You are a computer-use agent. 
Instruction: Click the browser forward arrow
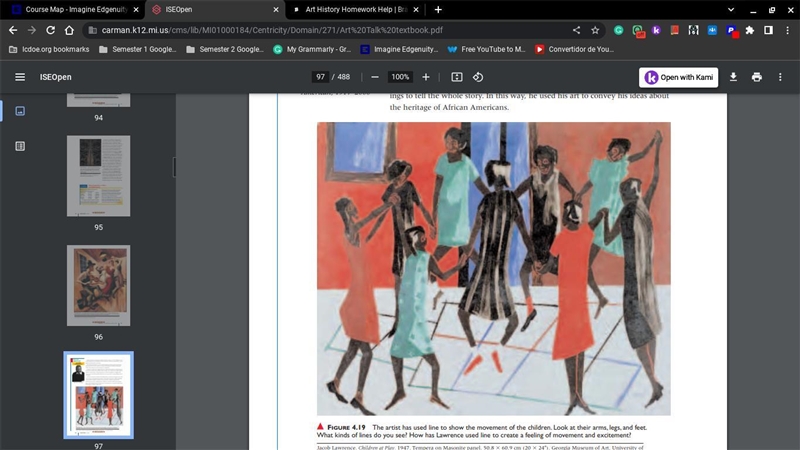(x=32, y=30)
